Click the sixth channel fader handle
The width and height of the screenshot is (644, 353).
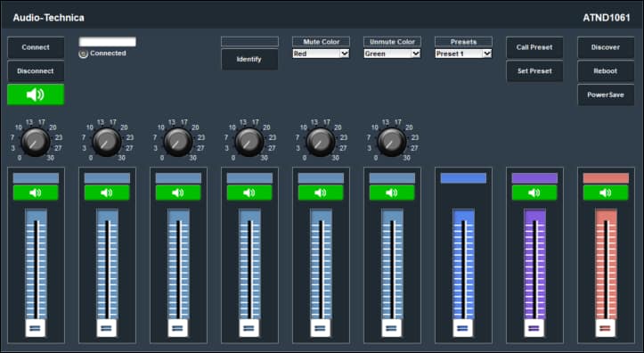click(x=392, y=328)
